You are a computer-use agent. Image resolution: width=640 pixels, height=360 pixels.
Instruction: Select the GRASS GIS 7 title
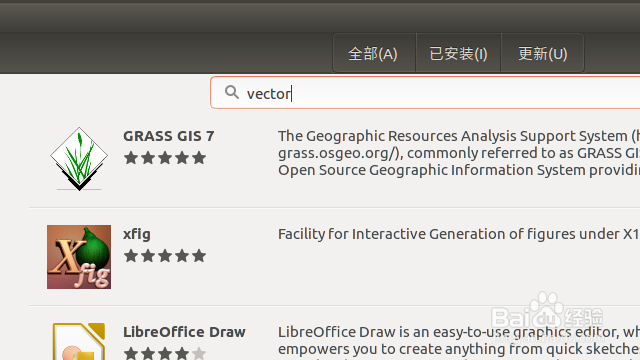pyautogui.click(x=169, y=136)
